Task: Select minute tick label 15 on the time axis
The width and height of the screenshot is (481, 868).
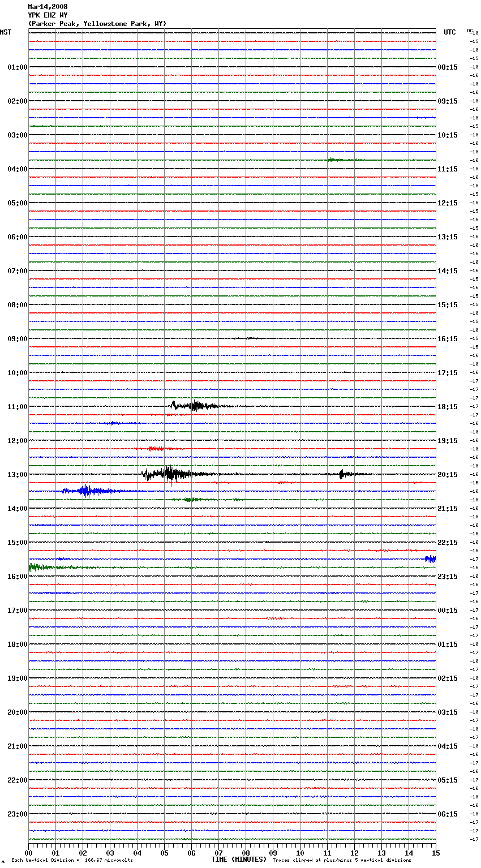Action: (436, 853)
